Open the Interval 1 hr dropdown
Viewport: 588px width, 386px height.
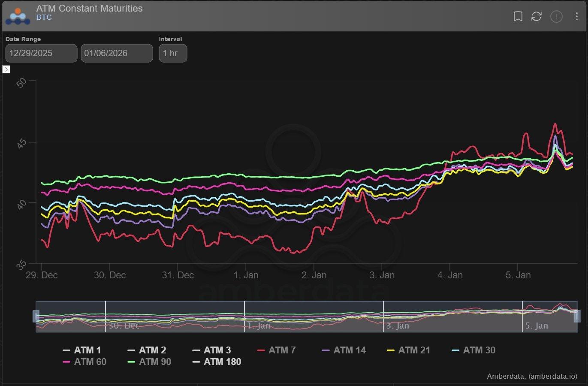coord(173,53)
